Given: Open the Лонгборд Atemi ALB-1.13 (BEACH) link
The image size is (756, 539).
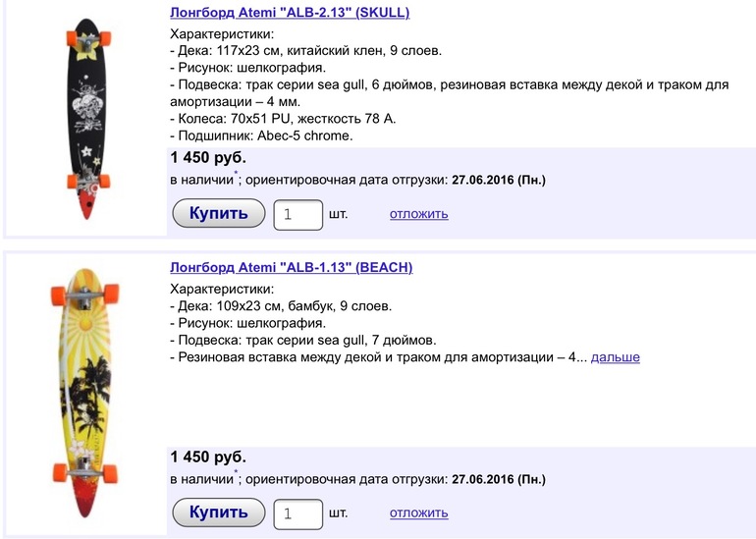Looking at the screenshot, I should (x=291, y=267).
